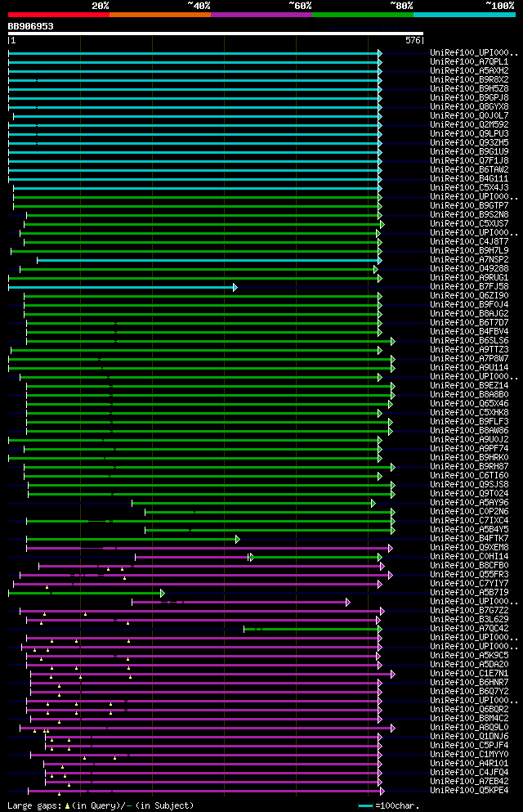The width and height of the screenshot is (523, 812).
Task: Click the purple alignment bar for UniRef100_Q5KPE4
Action: [x=205, y=792]
